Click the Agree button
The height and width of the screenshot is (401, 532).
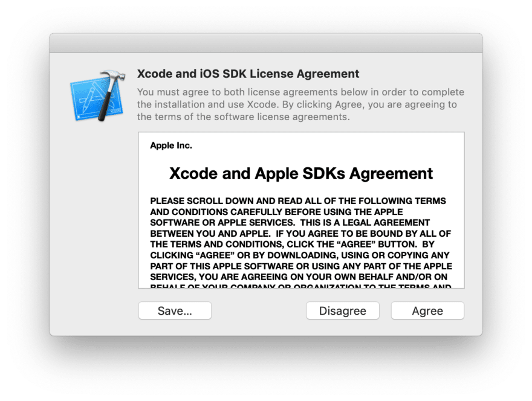[x=427, y=310]
